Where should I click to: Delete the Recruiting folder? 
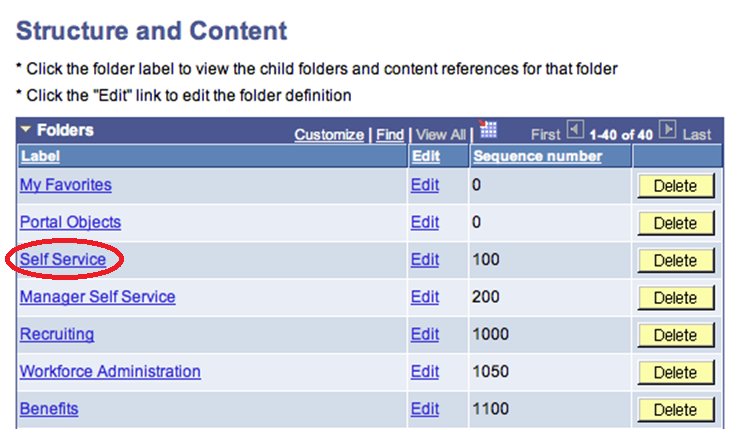[675, 335]
